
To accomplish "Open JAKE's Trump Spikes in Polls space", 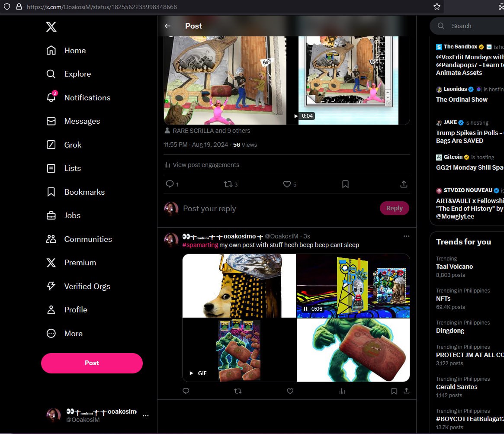I will [x=470, y=132].
